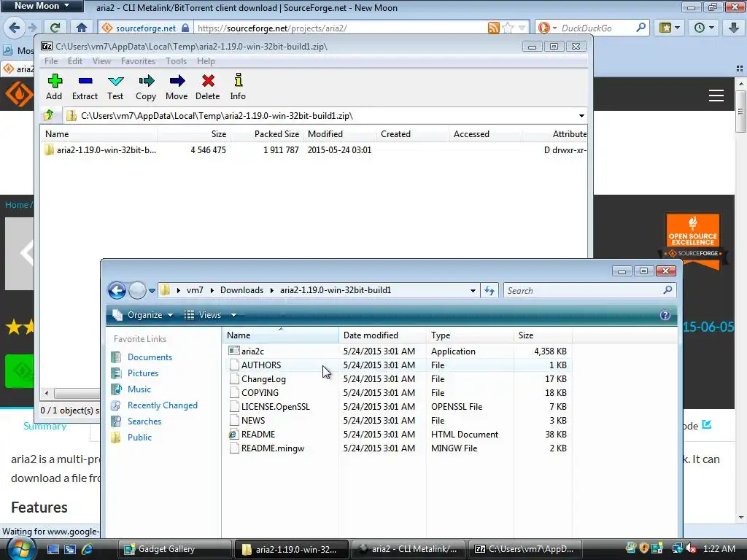Viewport: 747px width, 560px height.
Task: Go up one folder level in 7-Zip
Action: pyautogui.click(x=49, y=115)
